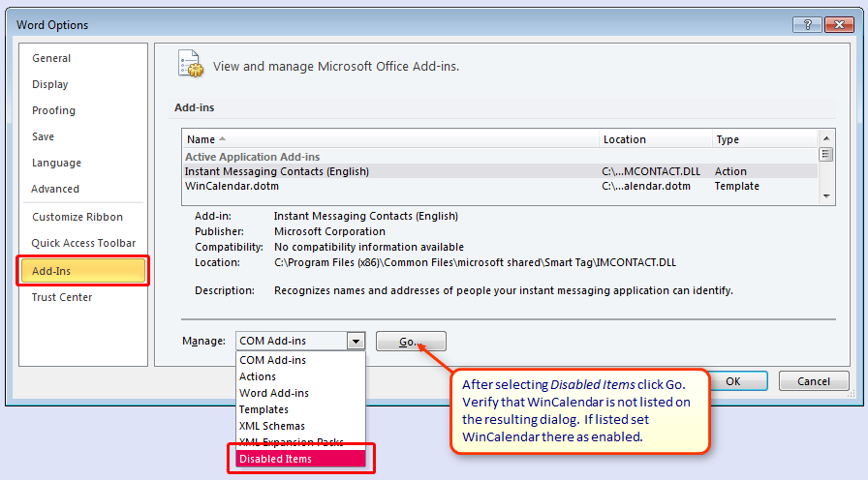The width and height of the screenshot is (868, 480).
Task: Go to Customize Ribbon settings
Action: click(x=77, y=217)
